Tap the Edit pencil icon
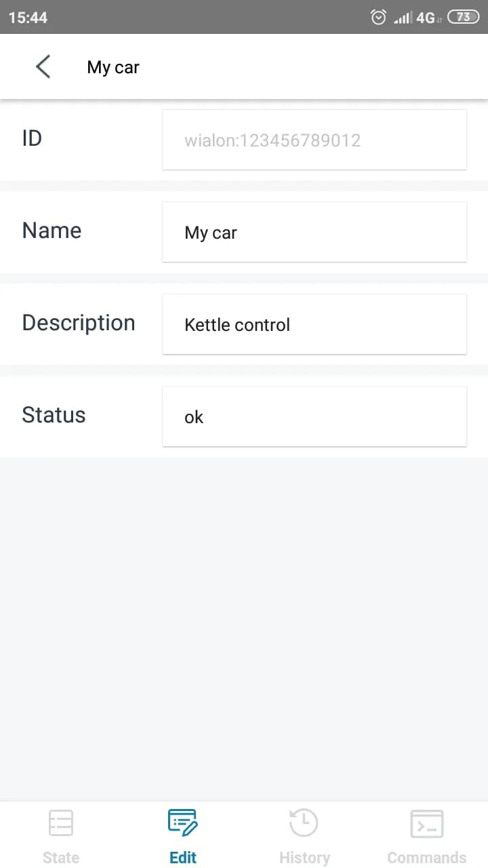488x868 pixels. coord(182,823)
